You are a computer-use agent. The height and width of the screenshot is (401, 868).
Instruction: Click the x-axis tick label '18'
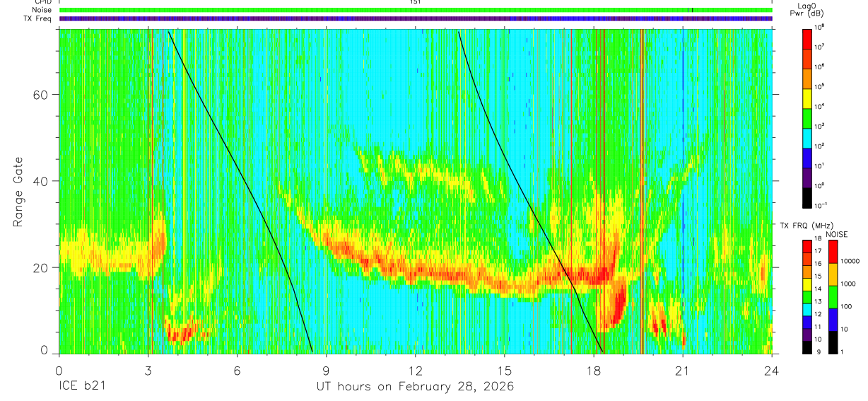[x=594, y=371]
